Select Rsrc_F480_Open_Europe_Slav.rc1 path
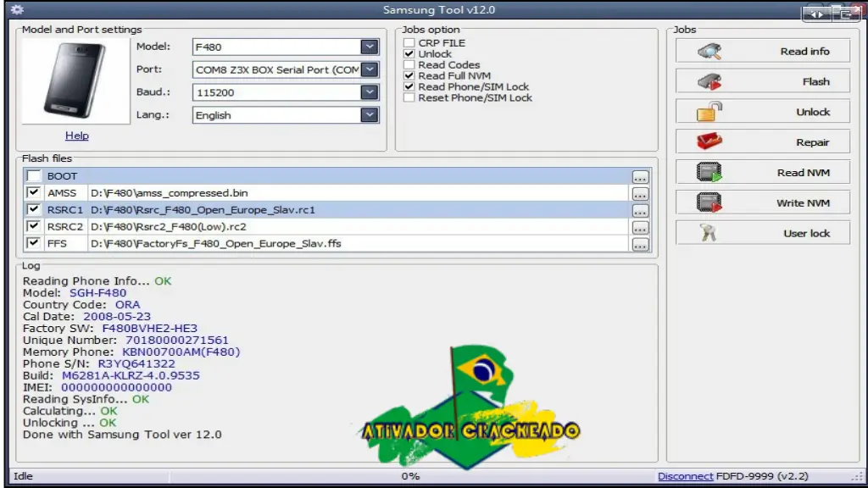This screenshot has width=868, height=488. tap(203, 210)
